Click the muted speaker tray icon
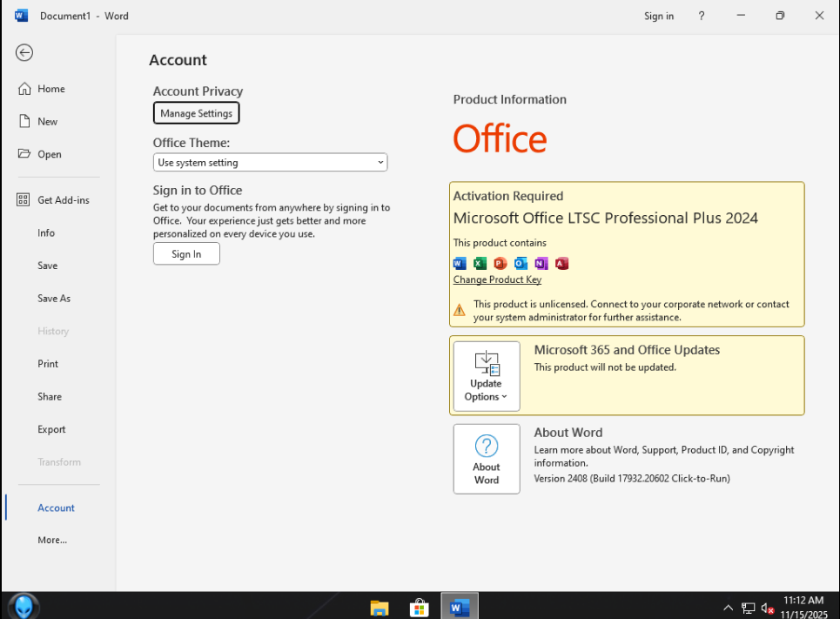This screenshot has height=619, width=840. pos(768,608)
